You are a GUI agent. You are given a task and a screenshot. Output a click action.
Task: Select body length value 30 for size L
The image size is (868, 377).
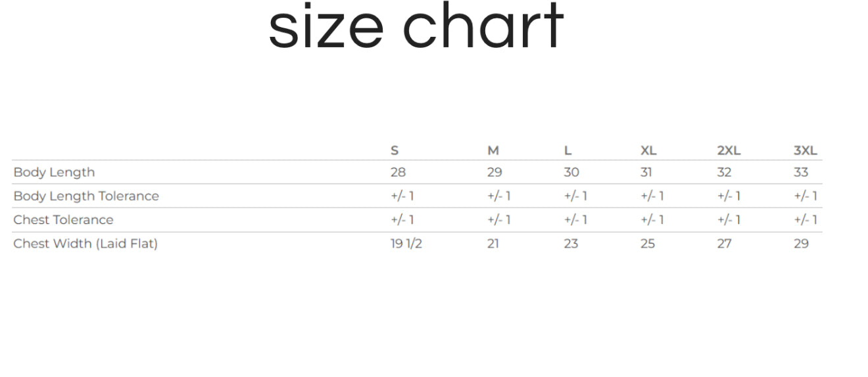tap(571, 172)
